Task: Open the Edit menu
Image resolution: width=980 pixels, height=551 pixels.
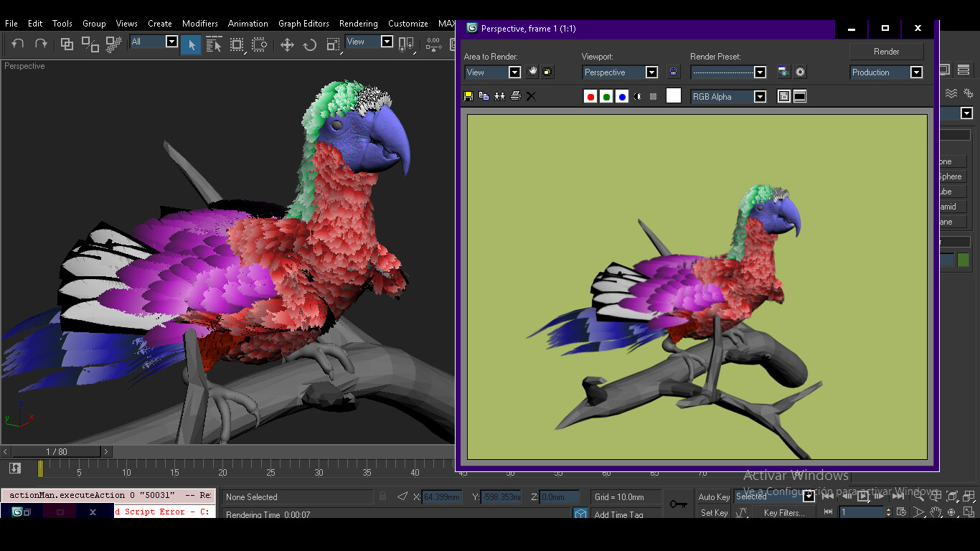Action: 35,24
